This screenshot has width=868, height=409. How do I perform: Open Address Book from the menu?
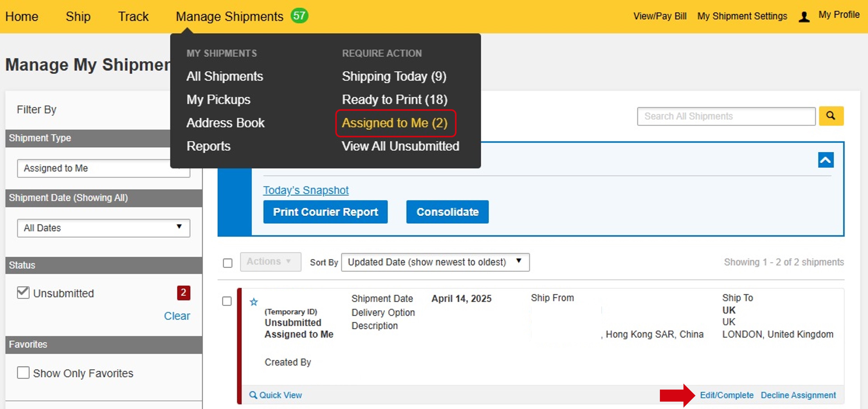click(225, 123)
